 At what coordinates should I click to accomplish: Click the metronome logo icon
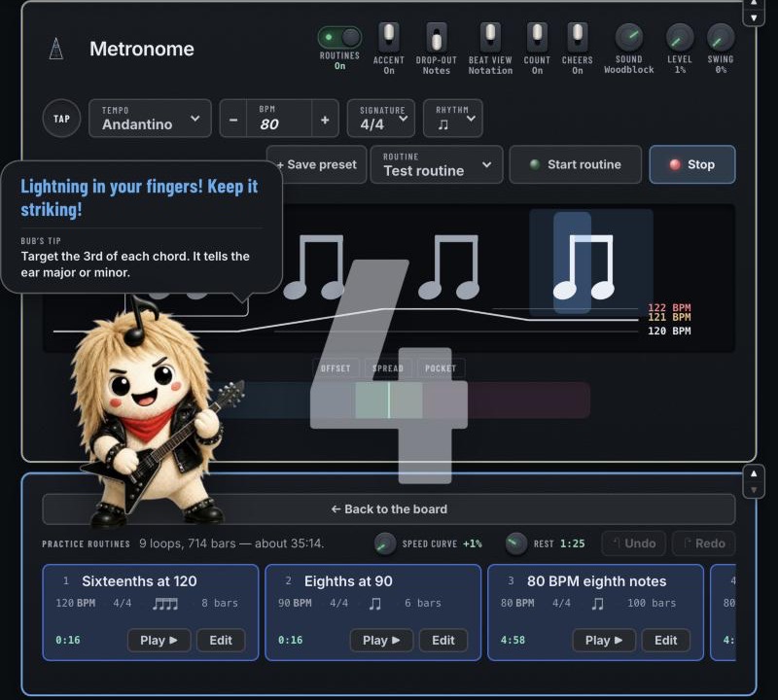click(x=56, y=49)
